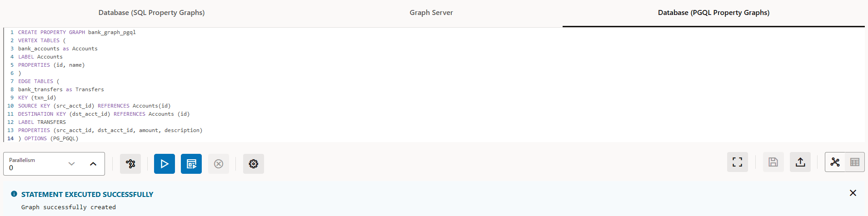
Task: Click 'KEY (txn_id)' on line 9
Action: coord(37,98)
